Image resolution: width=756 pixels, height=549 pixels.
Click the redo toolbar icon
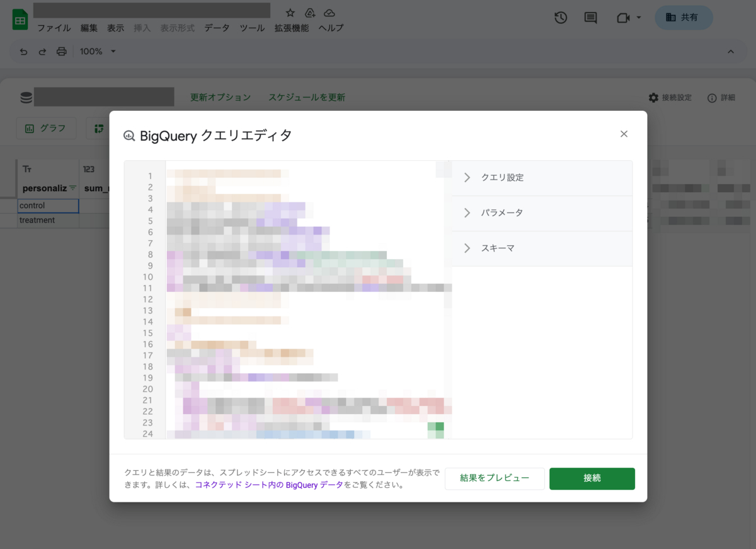[42, 52]
